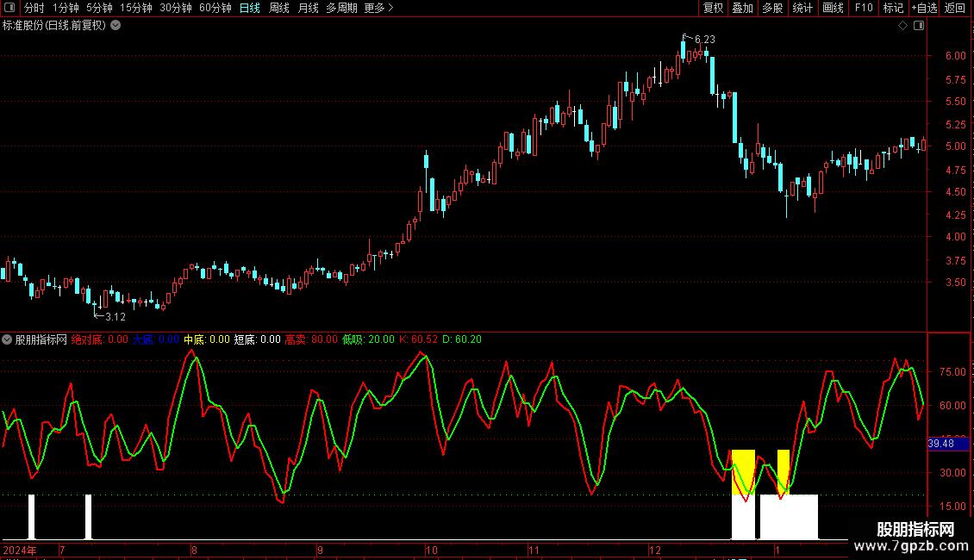Open the 股朋指标网 indicator dropdown

7,339
